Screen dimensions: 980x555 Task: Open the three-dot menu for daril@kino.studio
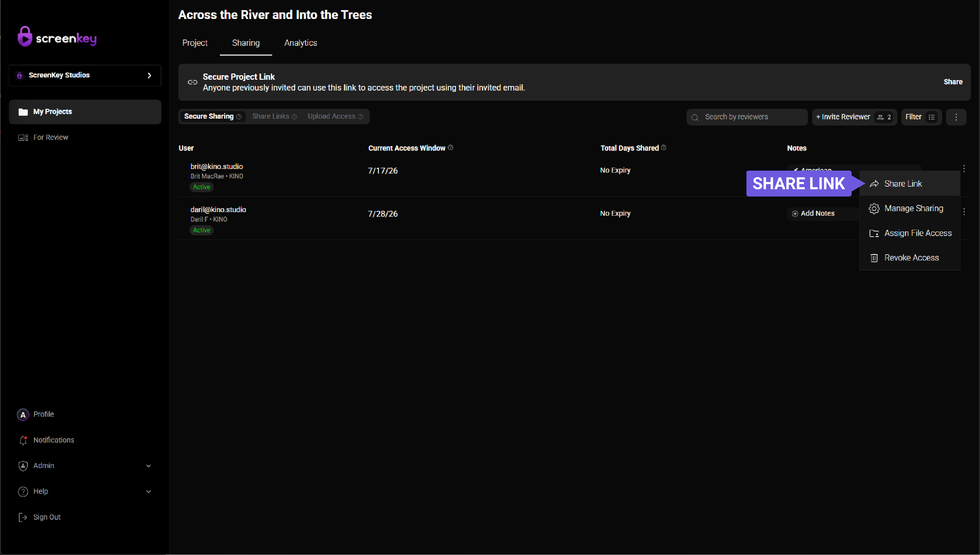click(x=964, y=211)
